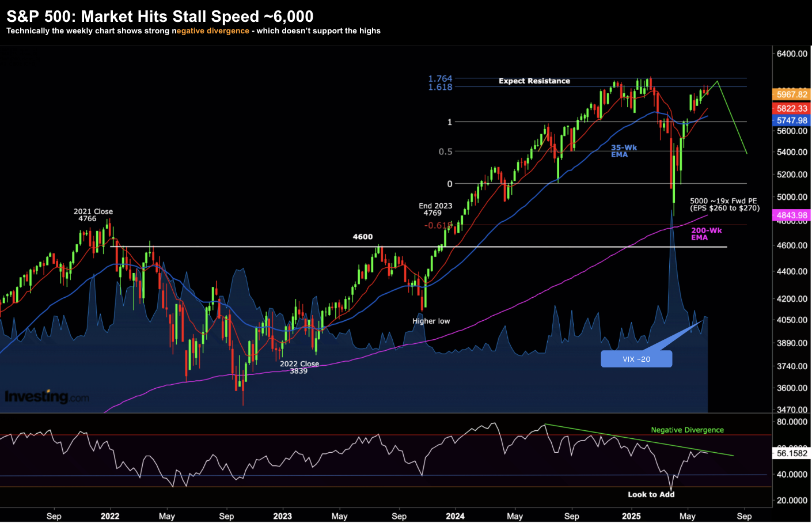Click the 'Look to Add' annotation

coord(651,494)
